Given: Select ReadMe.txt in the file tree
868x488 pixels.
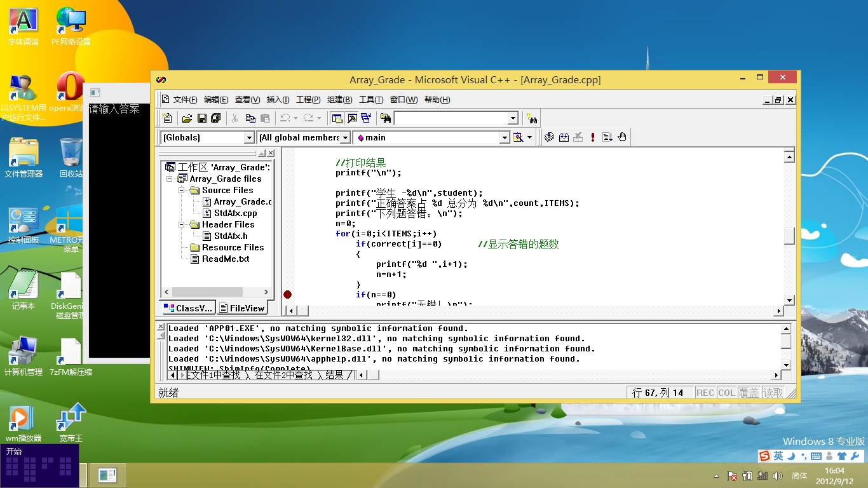Looking at the screenshot, I should [220, 259].
